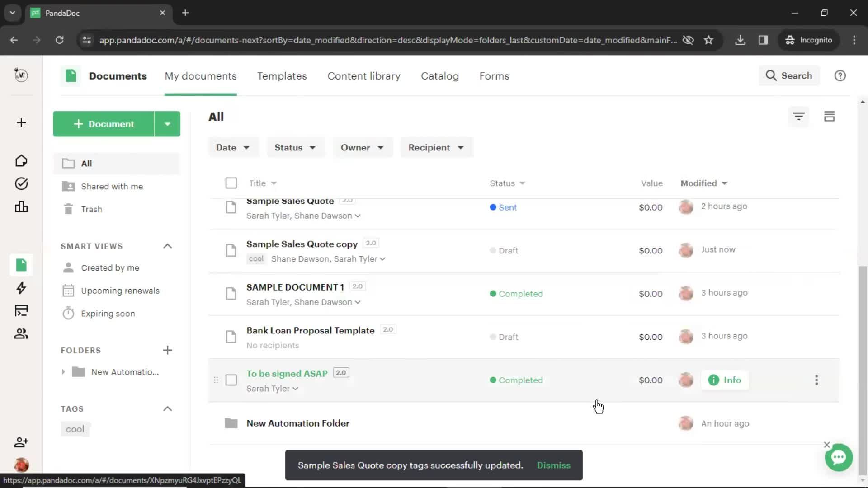Sort by the Title column header

coord(262,183)
